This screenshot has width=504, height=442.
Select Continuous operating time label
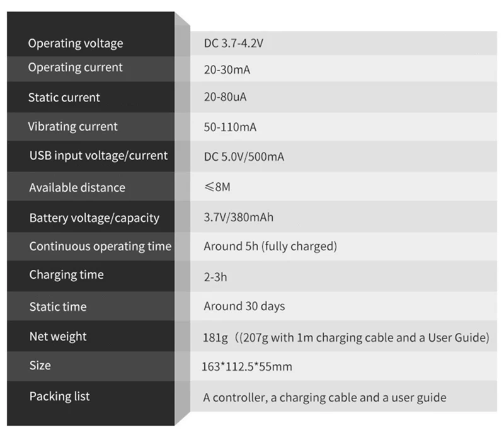coord(100,247)
